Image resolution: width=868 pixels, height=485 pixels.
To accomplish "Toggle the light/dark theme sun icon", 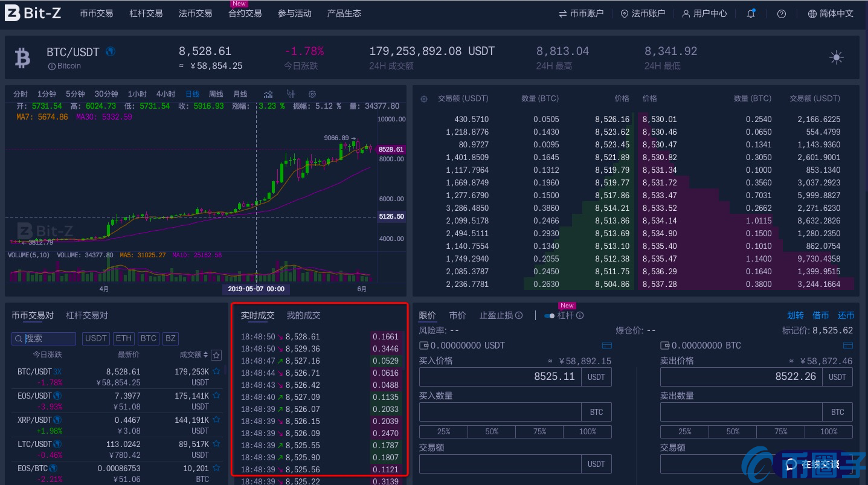I will click(x=837, y=58).
